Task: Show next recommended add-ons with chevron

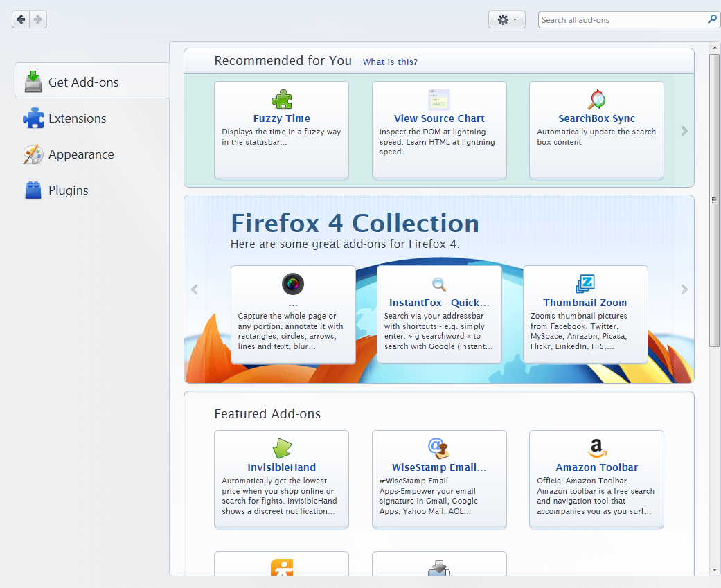Action: [684, 131]
